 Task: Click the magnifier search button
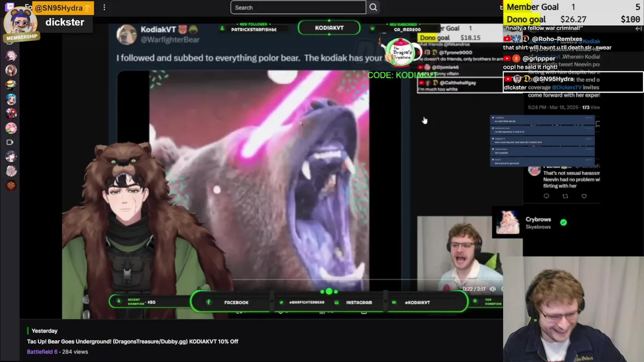373,8
